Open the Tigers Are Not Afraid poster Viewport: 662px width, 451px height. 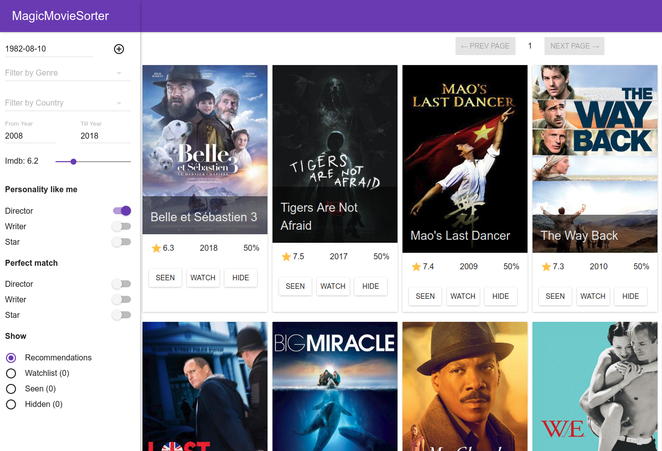pyautogui.click(x=335, y=154)
